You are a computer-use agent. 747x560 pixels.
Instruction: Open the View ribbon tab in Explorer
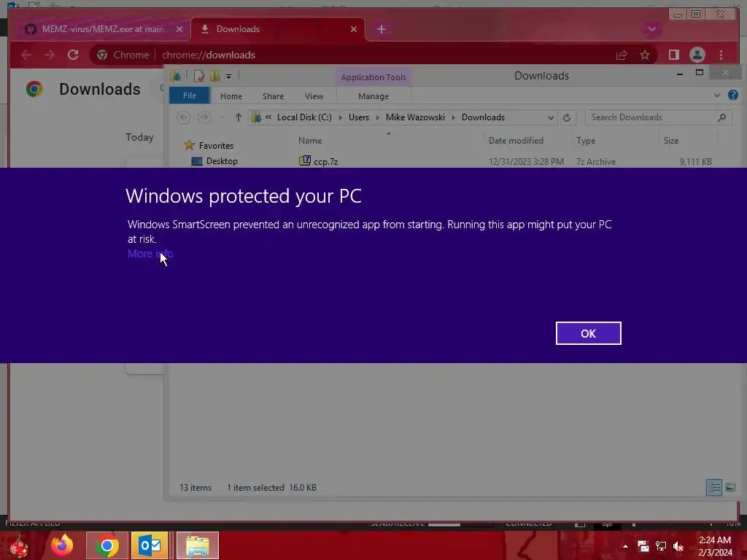[x=314, y=96]
